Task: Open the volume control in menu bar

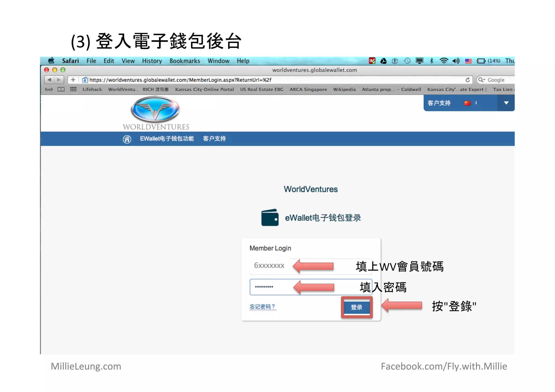Action: click(x=456, y=61)
